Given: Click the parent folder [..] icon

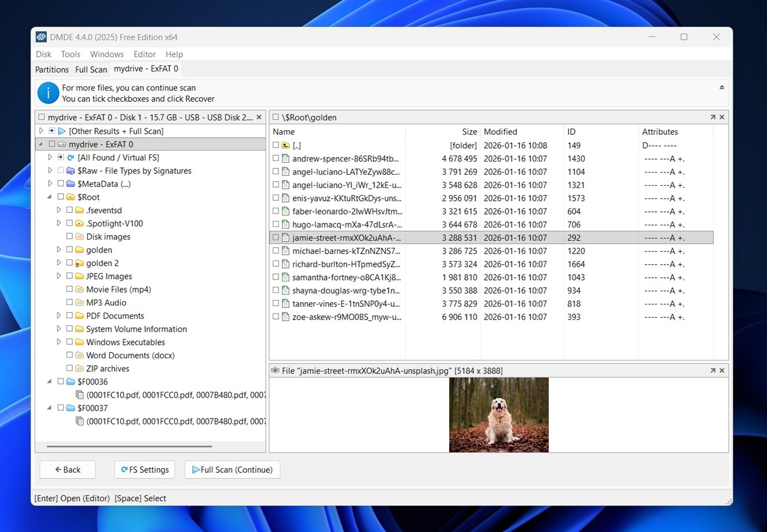Looking at the screenshot, I should [x=285, y=145].
